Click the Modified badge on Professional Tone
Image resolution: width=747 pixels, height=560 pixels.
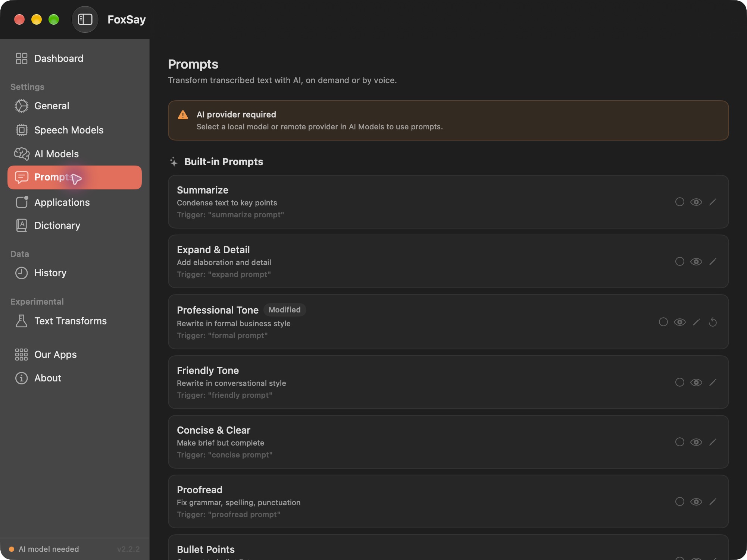click(x=285, y=310)
